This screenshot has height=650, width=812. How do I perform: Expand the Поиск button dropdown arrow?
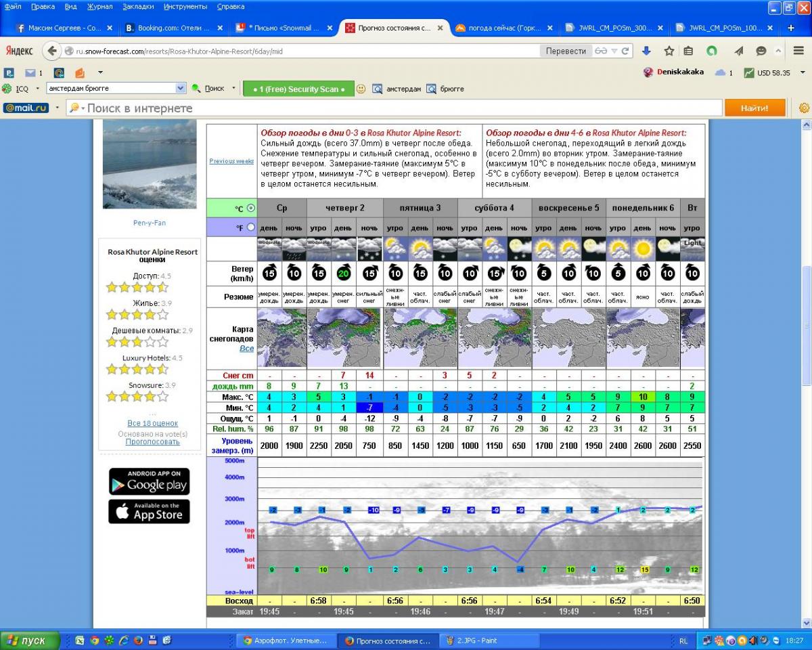coord(233,89)
